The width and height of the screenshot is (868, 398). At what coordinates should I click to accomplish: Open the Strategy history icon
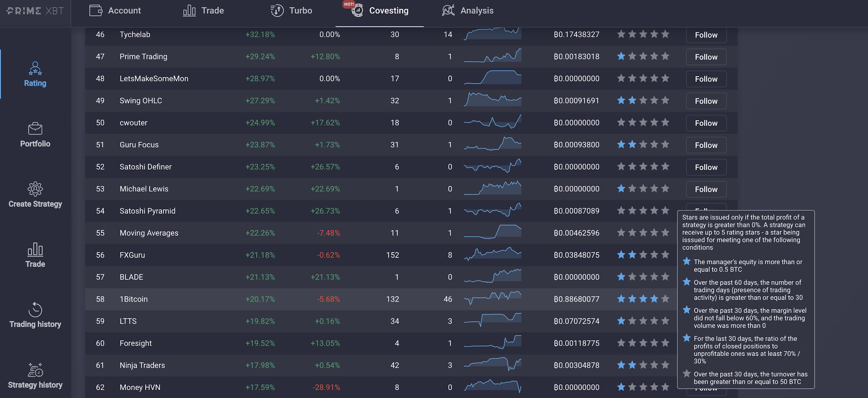(35, 370)
